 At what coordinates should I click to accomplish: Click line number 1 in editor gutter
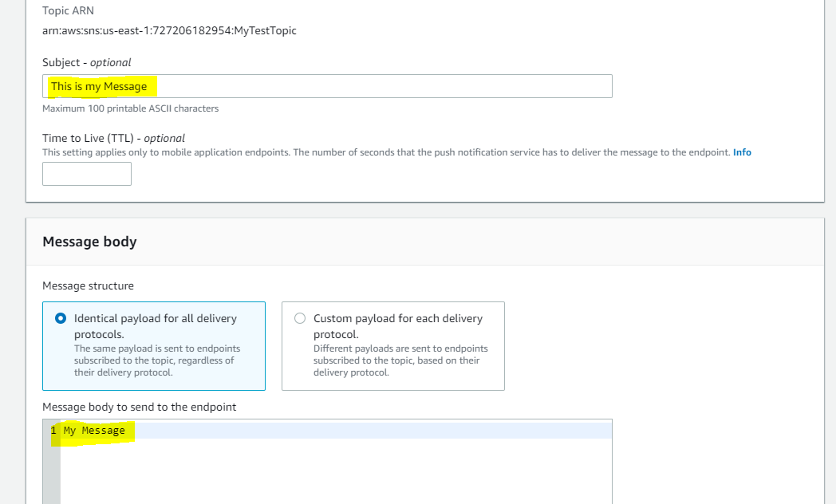(x=53, y=431)
